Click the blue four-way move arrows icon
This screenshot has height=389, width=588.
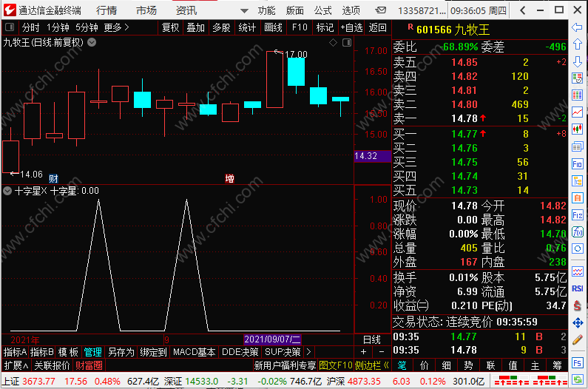coord(577,322)
